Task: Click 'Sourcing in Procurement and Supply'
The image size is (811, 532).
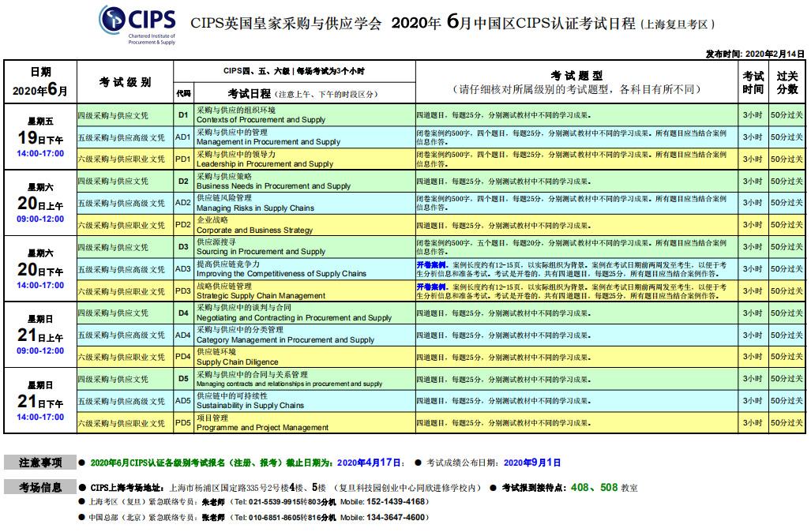Action: click(261, 252)
